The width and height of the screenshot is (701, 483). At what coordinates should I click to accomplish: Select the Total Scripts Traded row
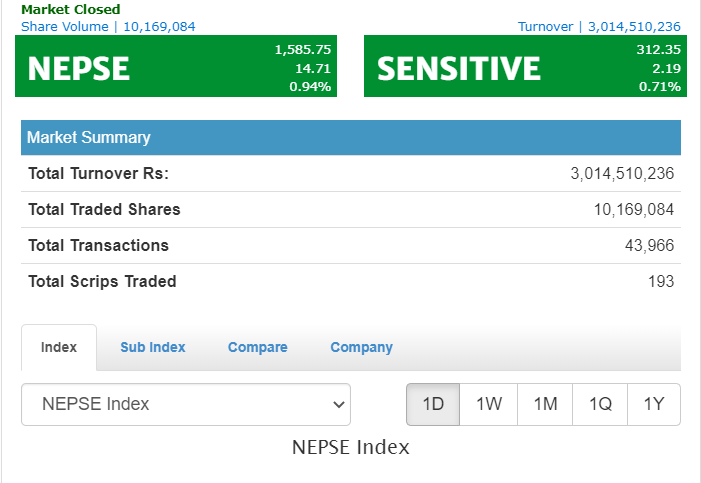pyautogui.click(x=350, y=281)
